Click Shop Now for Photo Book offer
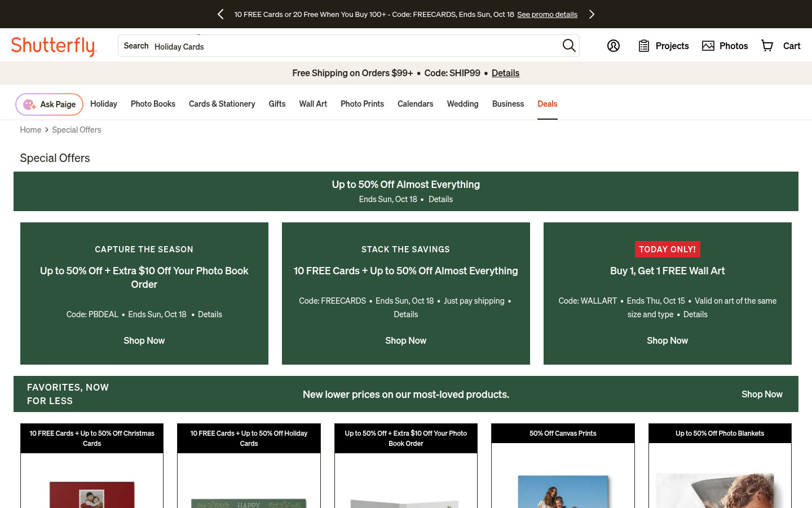Viewport: 812px width, 508px height. pos(144,340)
